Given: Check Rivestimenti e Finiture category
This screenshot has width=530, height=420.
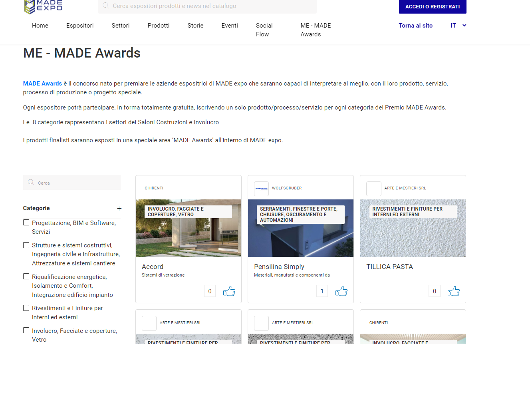Looking at the screenshot, I should (x=26, y=308).
